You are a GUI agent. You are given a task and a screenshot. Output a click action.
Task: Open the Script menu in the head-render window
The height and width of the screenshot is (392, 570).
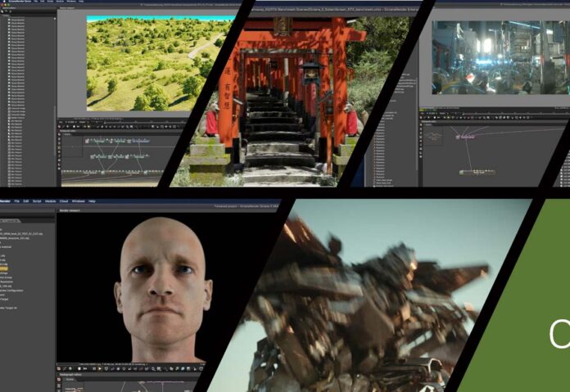click(37, 201)
